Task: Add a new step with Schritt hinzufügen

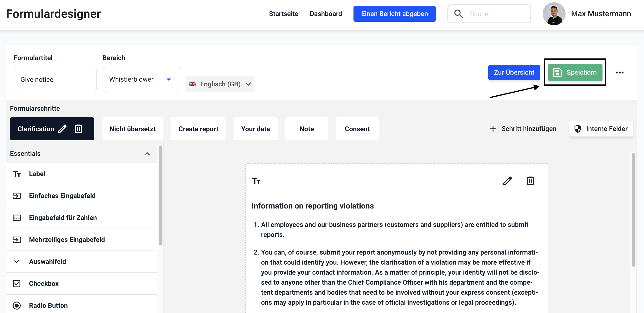Action: 523,129
